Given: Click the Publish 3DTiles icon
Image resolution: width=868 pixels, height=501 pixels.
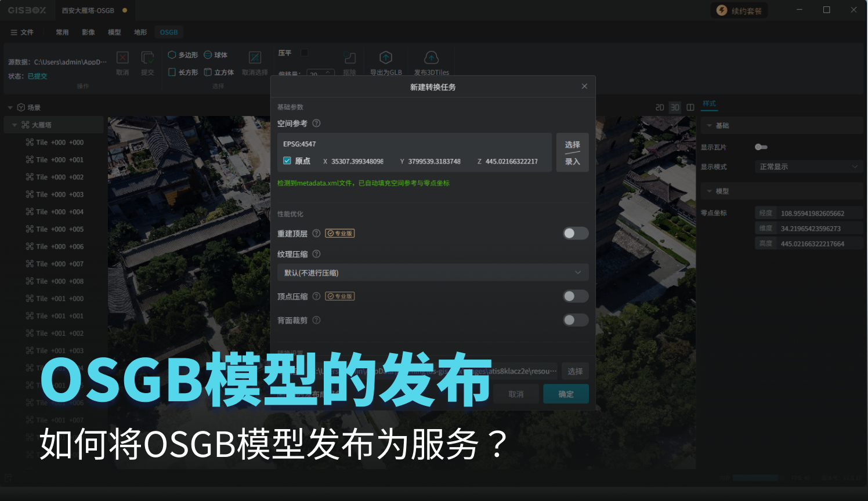Looking at the screenshot, I should tap(431, 58).
